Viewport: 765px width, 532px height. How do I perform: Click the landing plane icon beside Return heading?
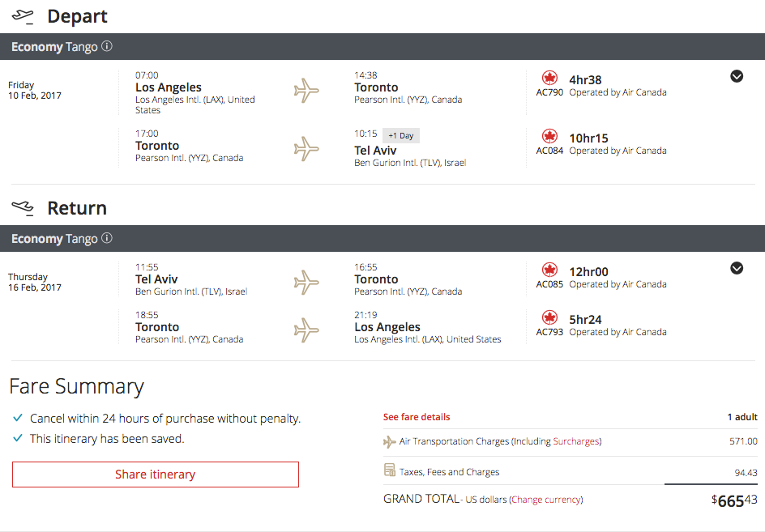[24, 209]
